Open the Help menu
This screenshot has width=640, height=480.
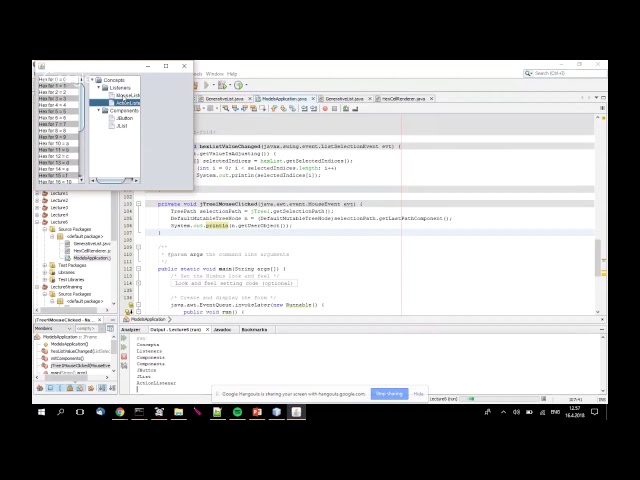point(232,74)
